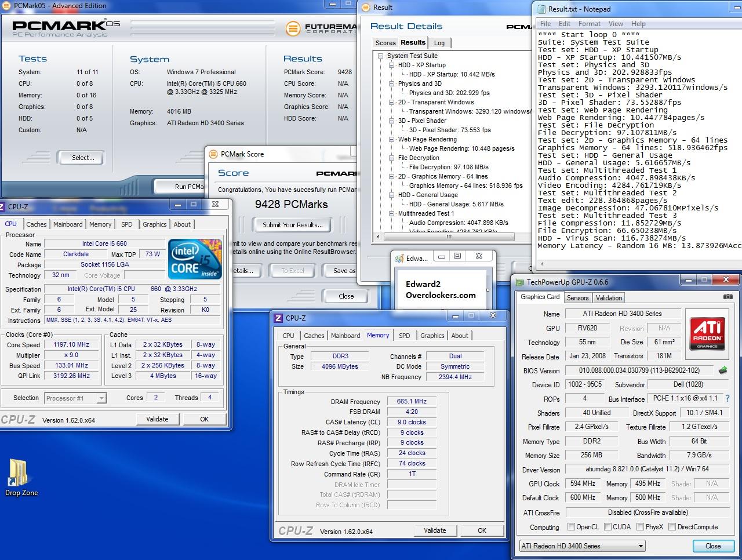Click Validate in the CPU-Z CPU window

(x=157, y=419)
